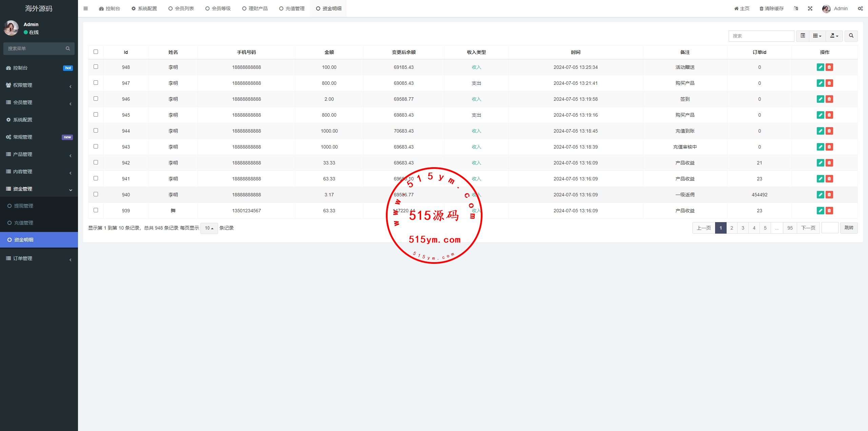Tick the checkbox for row 947
The image size is (868, 431).
pos(96,83)
